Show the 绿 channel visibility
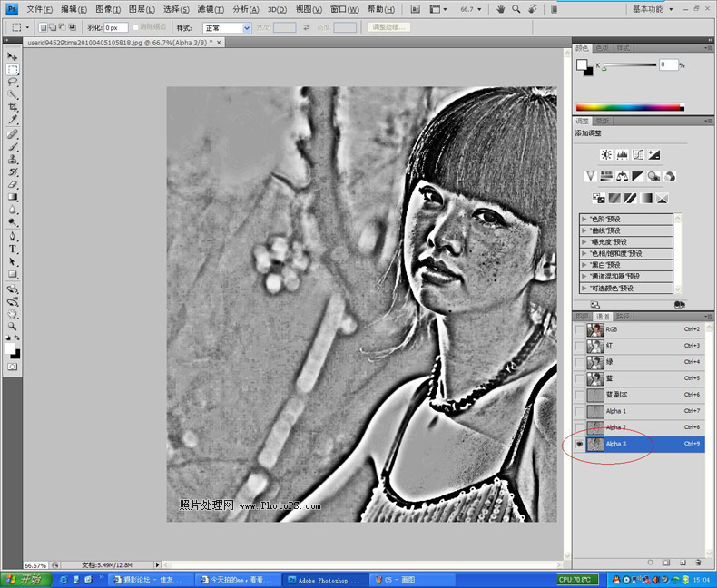This screenshot has width=717, height=588. (x=579, y=362)
